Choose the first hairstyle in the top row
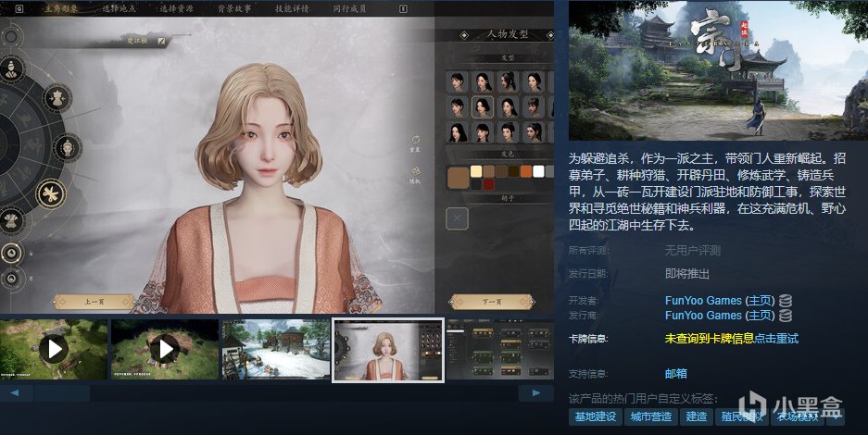This screenshot has height=435, width=868. coord(458,81)
